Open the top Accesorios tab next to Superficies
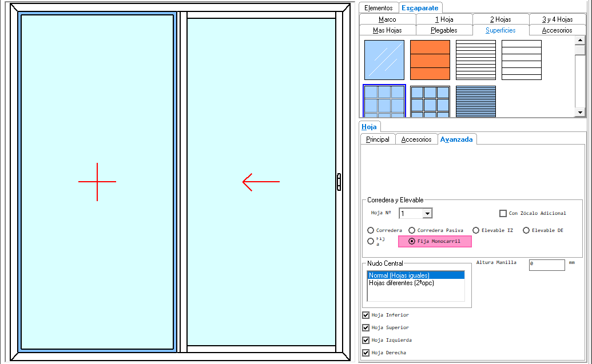Image resolution: width=592 pixels, height=364 pixels. click(x=557, y=30)
